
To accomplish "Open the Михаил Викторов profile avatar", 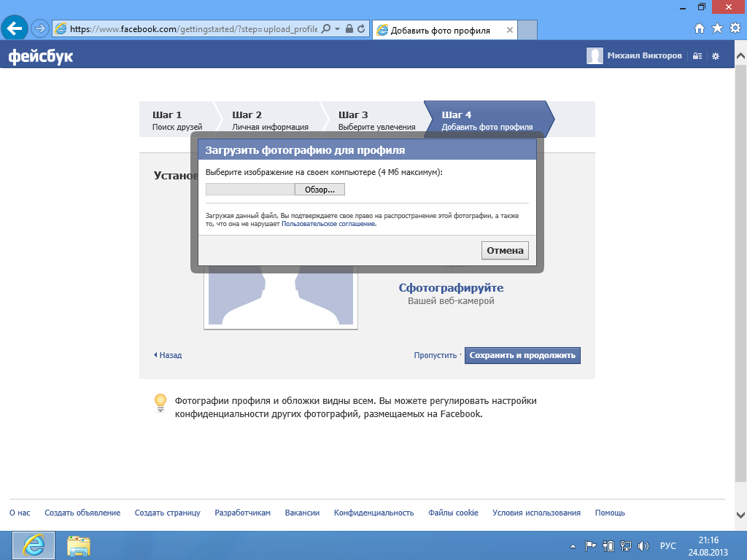I will [595, 55].
